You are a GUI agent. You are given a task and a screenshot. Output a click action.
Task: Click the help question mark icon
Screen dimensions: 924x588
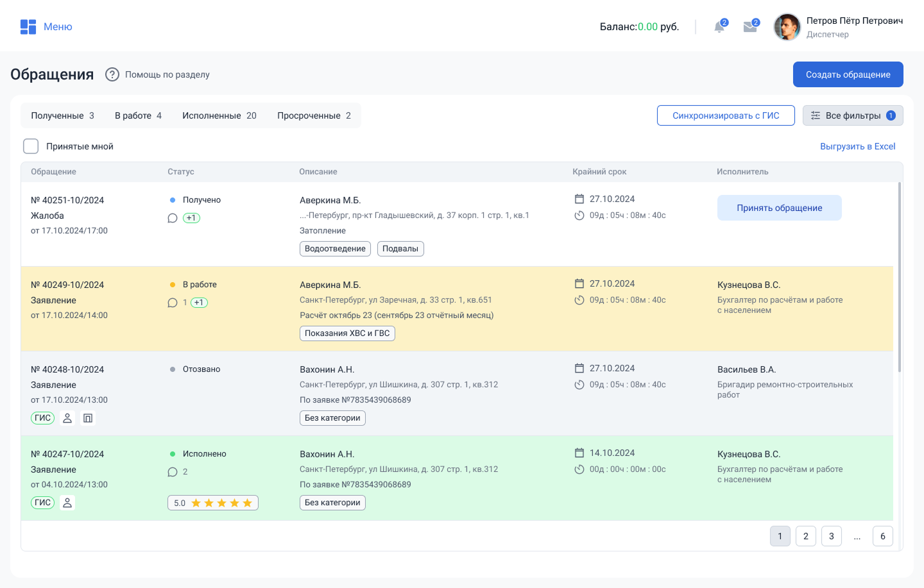[x=112, y=74]
